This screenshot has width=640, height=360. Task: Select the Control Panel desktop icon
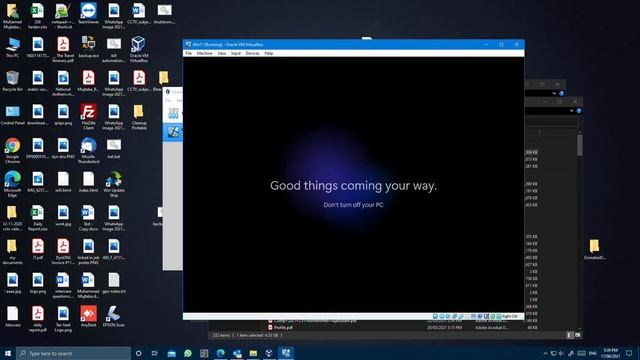[12, 114]
